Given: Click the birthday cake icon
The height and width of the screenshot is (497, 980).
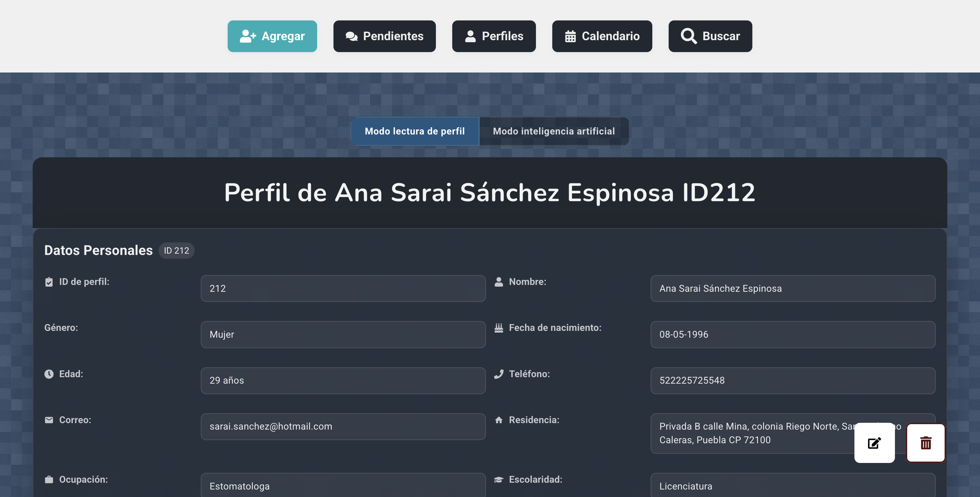Looking at the screenshot, I should (499, 328).
